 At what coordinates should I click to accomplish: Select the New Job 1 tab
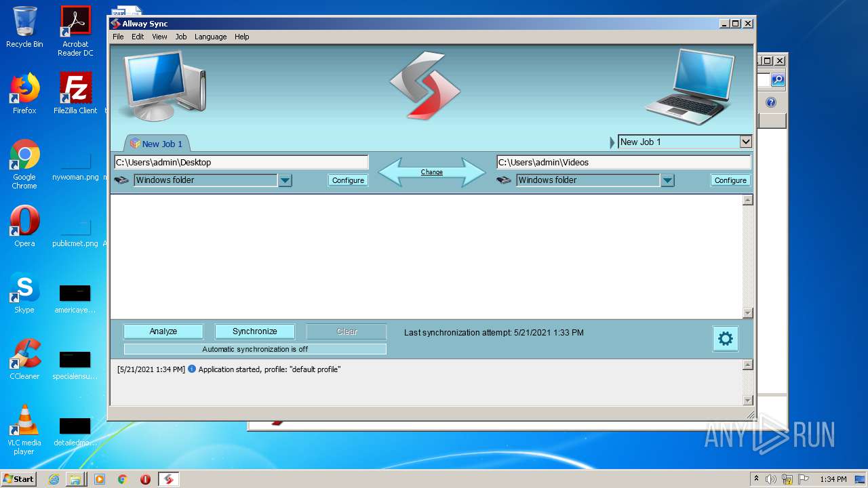157,144
